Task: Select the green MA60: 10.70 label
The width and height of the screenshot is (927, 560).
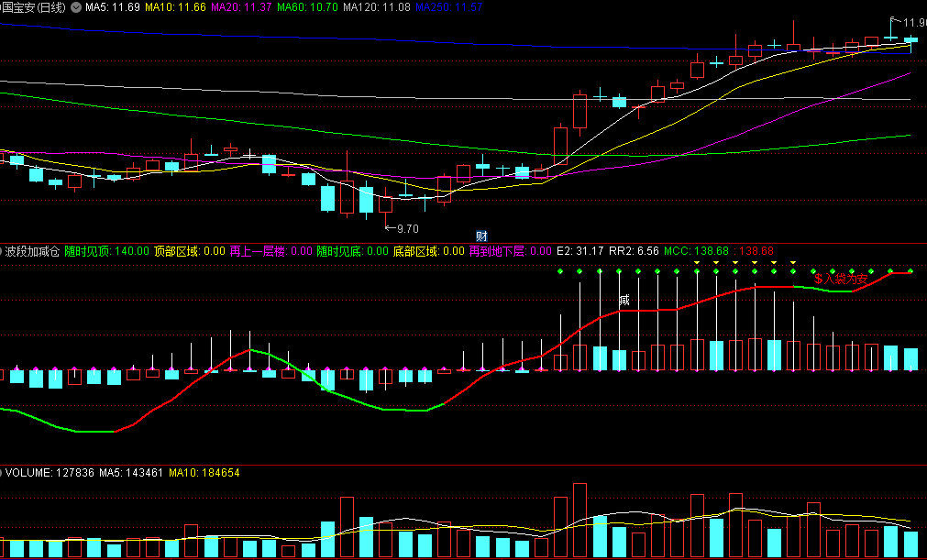Action: tap(307, 7)
